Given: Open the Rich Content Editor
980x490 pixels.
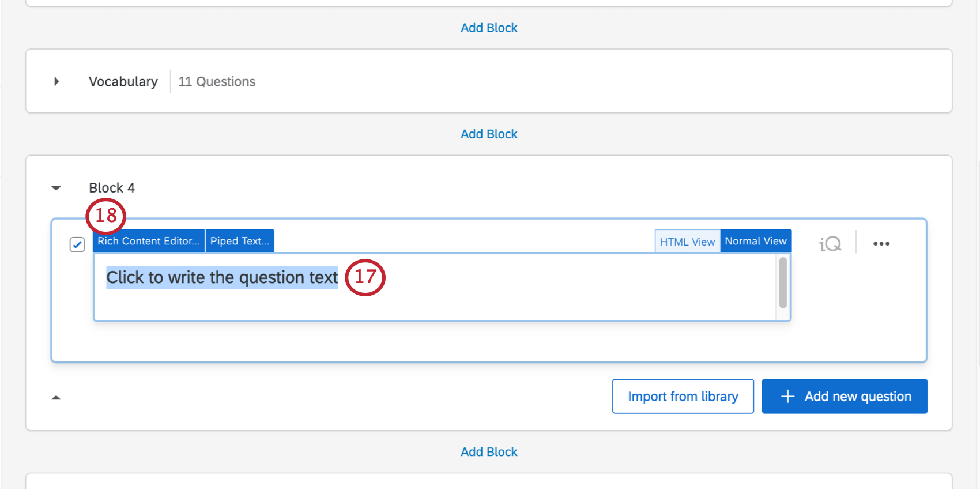Looking at the screenshot, I should (x=149, y=241).
